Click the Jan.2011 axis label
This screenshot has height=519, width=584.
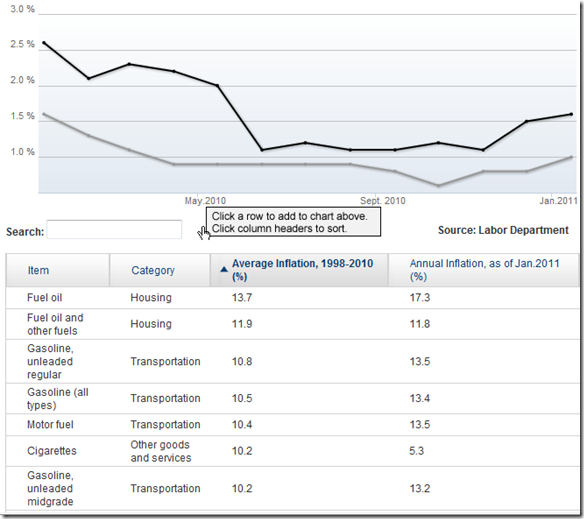point(558,201)
